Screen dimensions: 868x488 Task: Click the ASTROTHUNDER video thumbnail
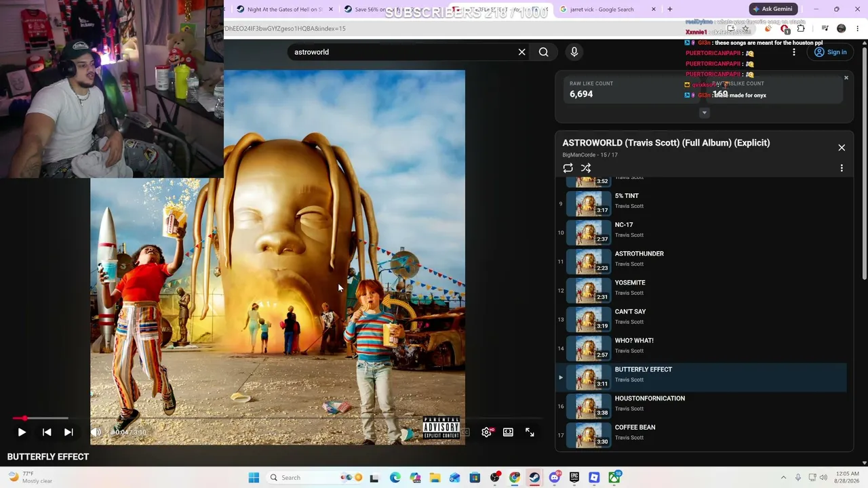click(x=589, y=261)
